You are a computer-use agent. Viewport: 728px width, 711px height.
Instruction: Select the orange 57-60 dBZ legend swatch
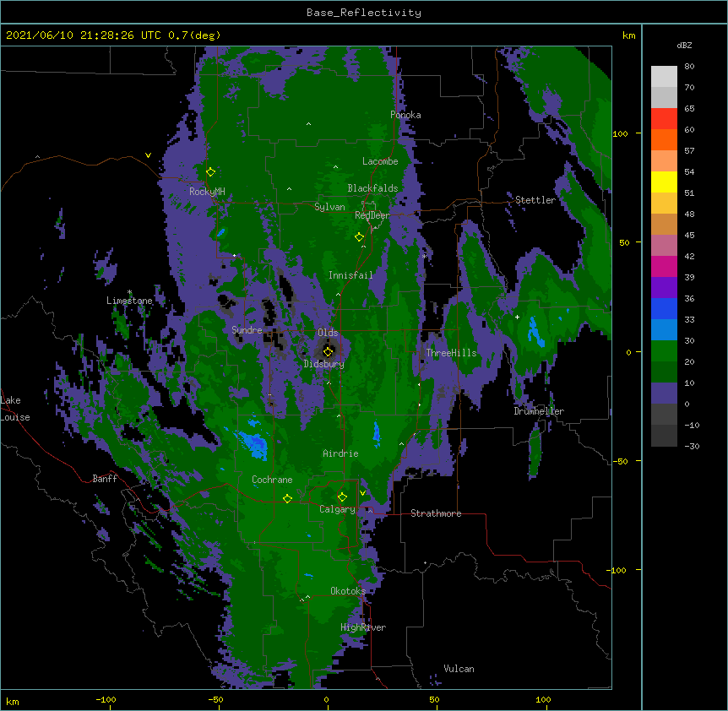664,139
